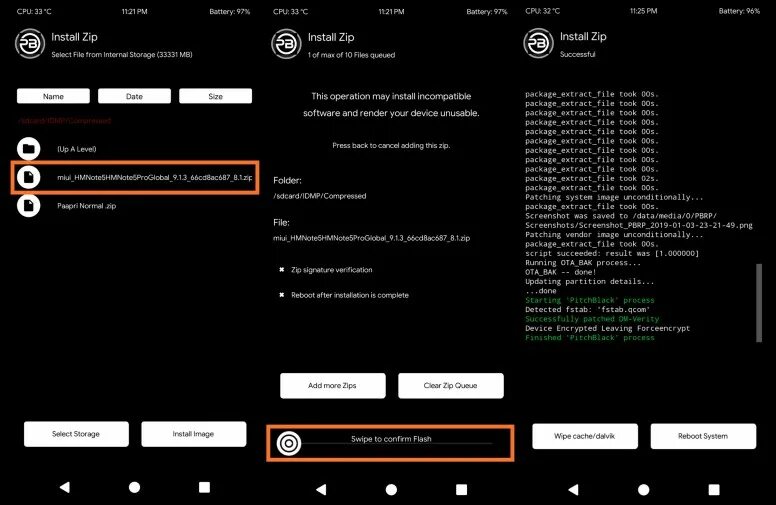Click 'Select File from Internal Storage (33331 MB)' subtitle
The height and width of the screenshot is (505, 776).
point(122,54)
